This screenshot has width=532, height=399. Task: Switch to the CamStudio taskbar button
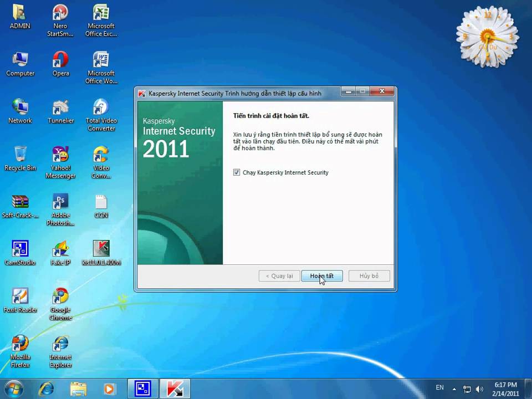[x=142, y=389]
